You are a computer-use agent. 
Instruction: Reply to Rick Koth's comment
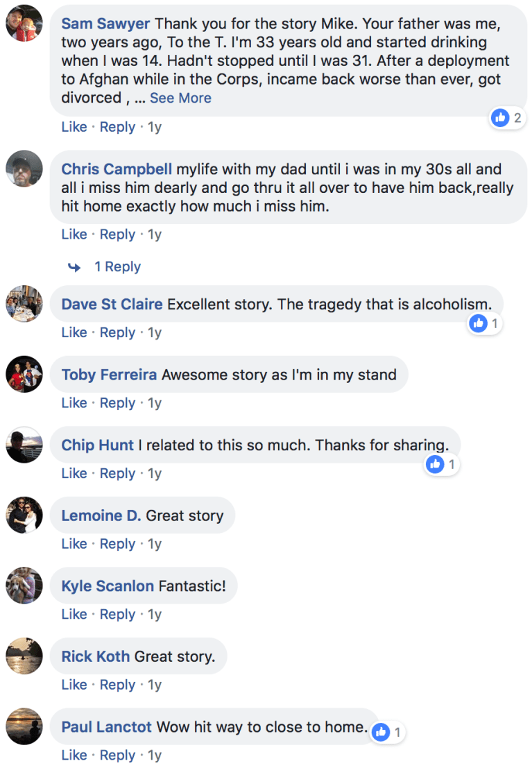tap(117, 684)
